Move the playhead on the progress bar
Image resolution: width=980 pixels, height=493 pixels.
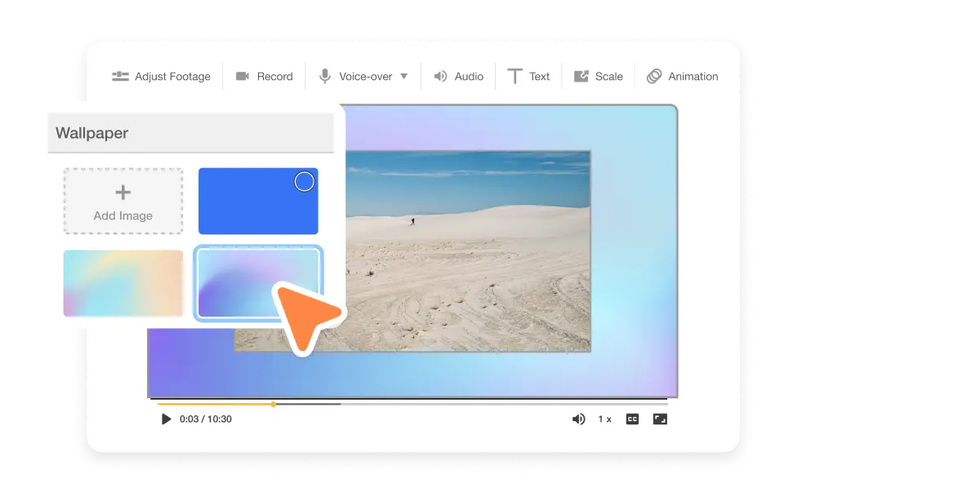(x=273, y=404)
